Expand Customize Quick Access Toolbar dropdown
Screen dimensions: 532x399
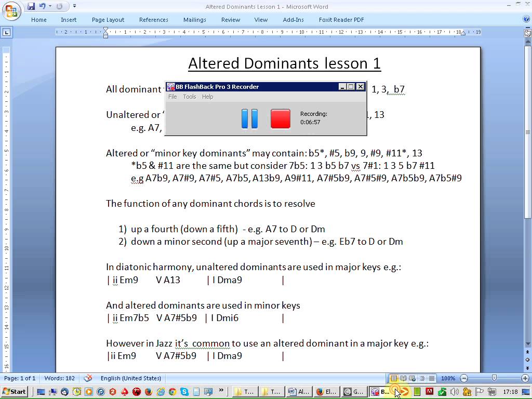click(74, 6)
